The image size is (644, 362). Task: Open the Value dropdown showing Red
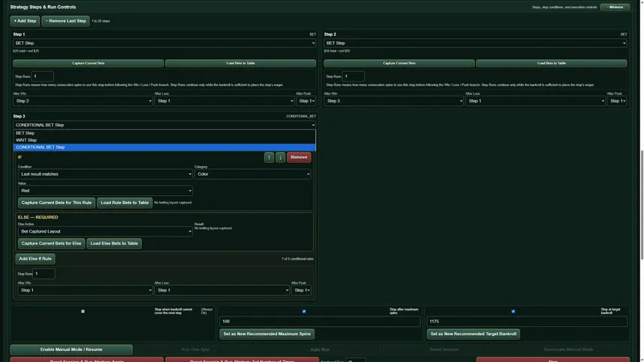(x=105, y=191)
